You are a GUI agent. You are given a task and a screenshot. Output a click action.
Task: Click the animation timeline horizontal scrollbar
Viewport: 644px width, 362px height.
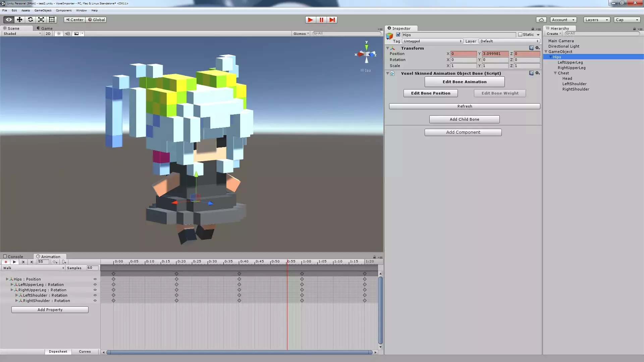239,352
